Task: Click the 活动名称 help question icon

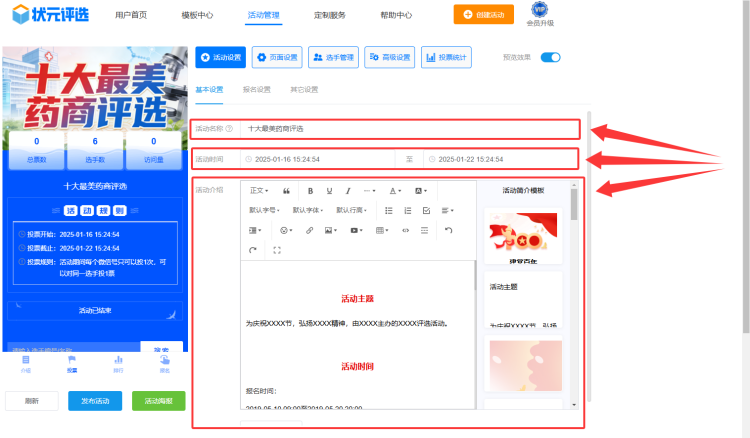Action: [x=229, y=129]
